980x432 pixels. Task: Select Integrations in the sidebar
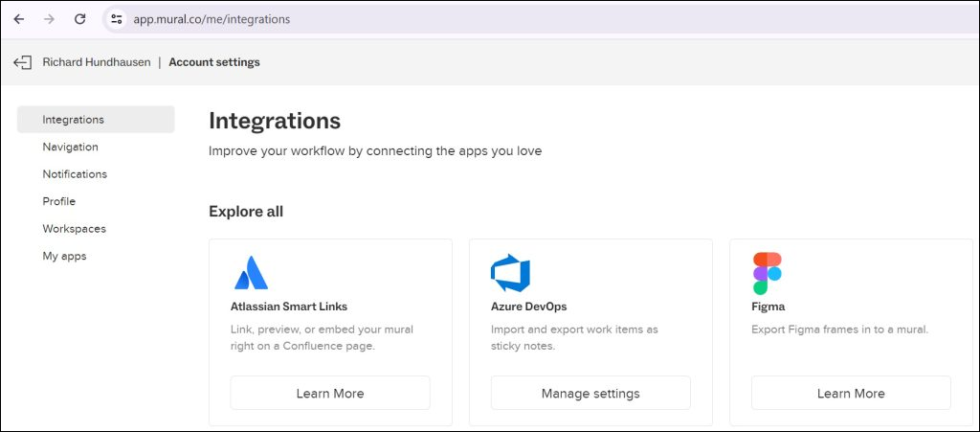click(96, 120)
